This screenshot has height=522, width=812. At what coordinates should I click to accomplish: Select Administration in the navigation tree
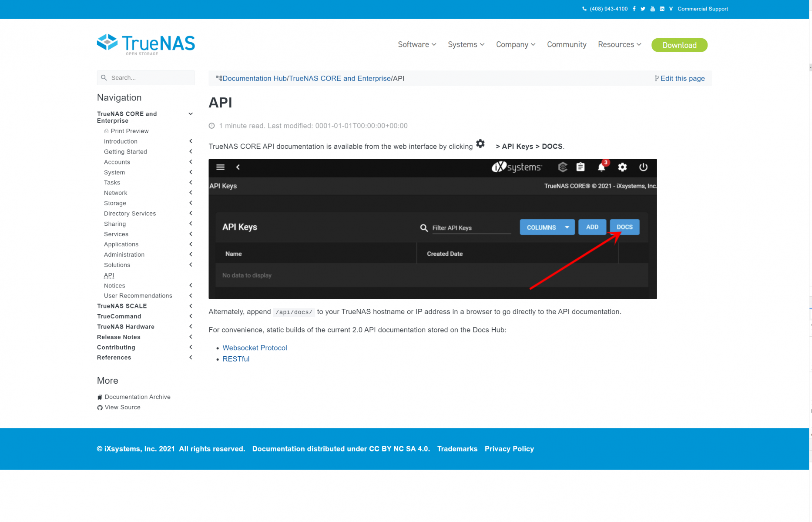(124, 254)
